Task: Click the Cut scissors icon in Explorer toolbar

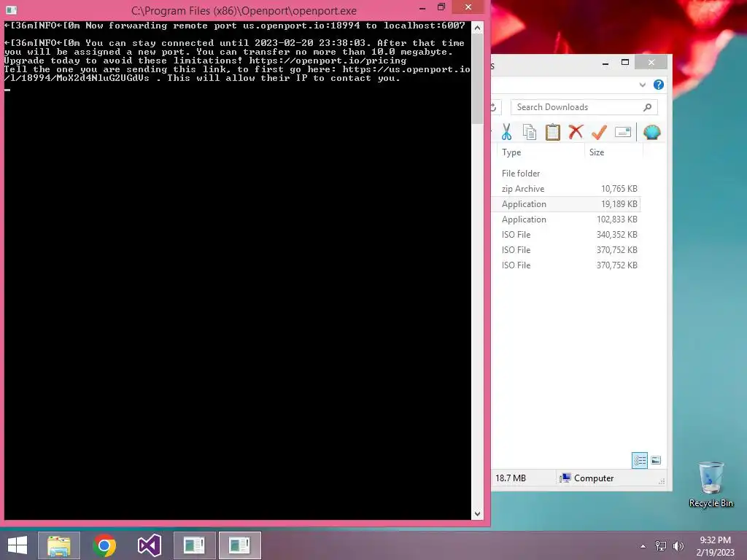Action: 506,132
